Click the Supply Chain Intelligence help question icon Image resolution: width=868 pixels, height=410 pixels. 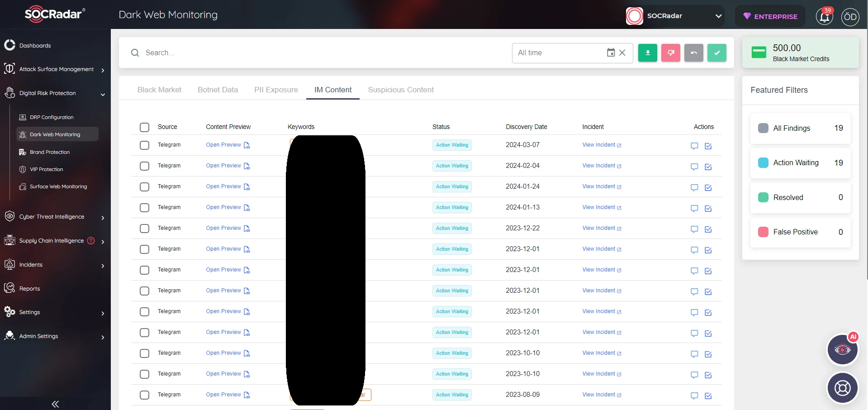[x=91, y=240]
